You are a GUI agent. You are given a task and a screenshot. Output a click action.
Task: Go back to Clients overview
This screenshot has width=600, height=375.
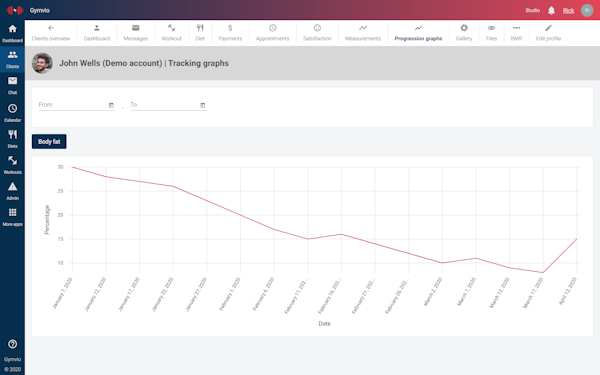click(x=51, y=33)
